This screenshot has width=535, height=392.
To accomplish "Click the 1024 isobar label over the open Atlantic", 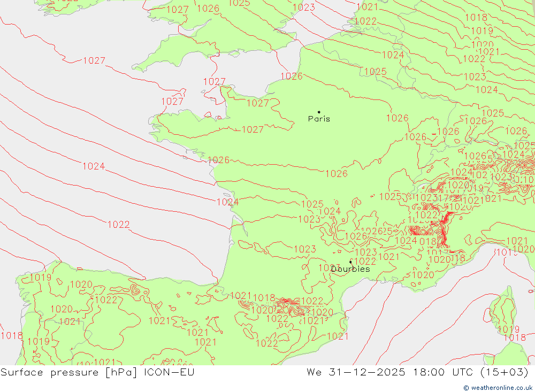I will [94, 166].
